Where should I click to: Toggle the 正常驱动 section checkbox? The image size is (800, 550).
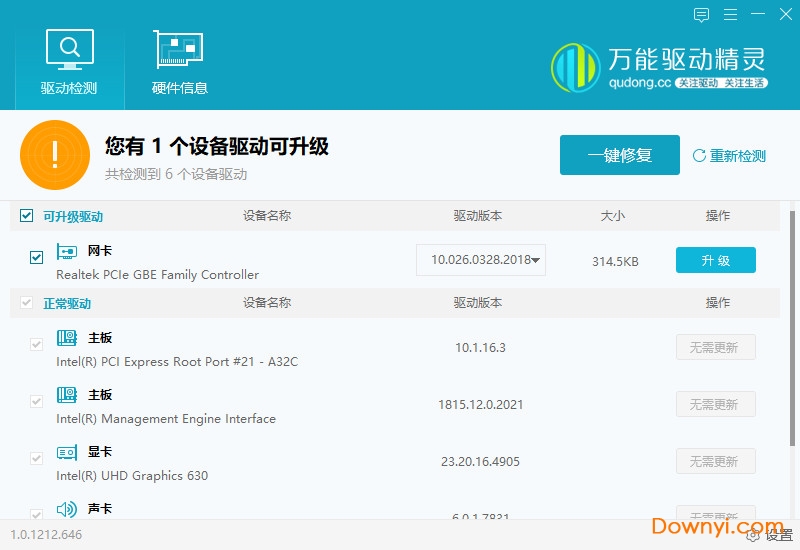pos(27,303)
